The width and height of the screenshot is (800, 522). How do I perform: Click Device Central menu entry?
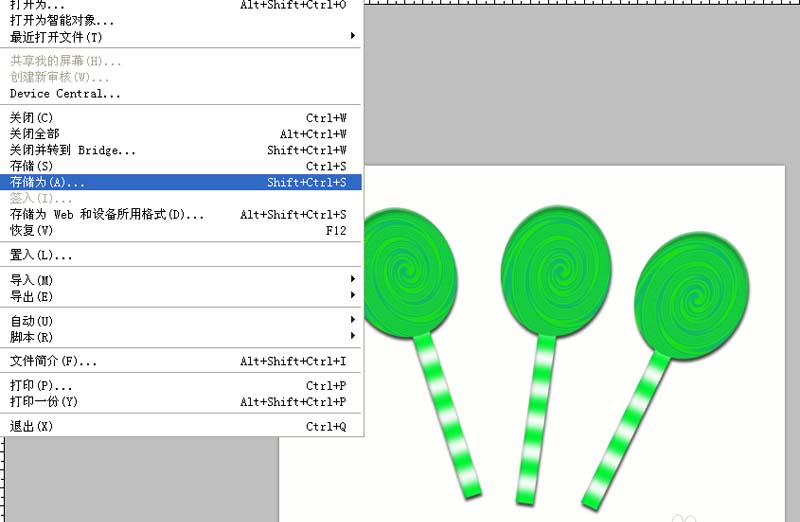pos(181,94)
